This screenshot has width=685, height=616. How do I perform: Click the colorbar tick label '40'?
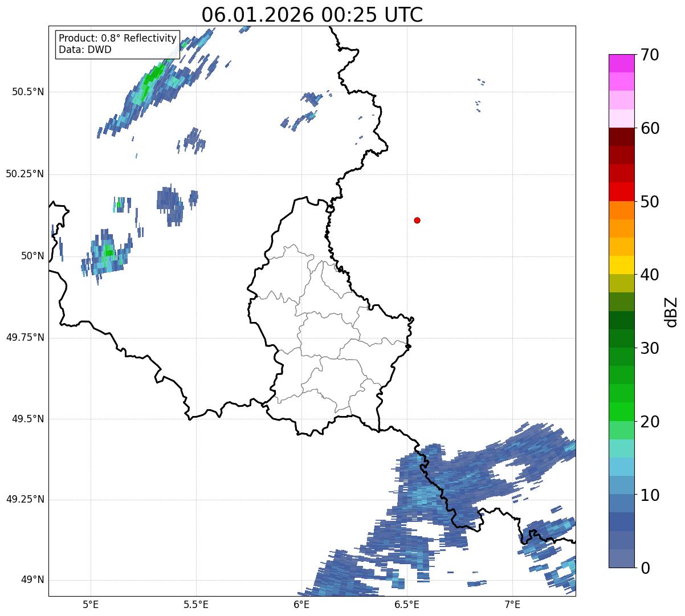point(650,275)
